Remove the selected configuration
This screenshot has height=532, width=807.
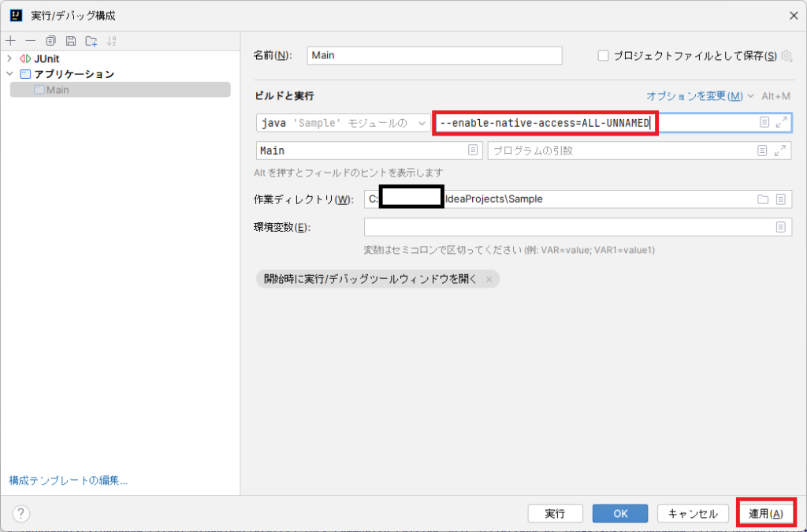click(30, 40)
